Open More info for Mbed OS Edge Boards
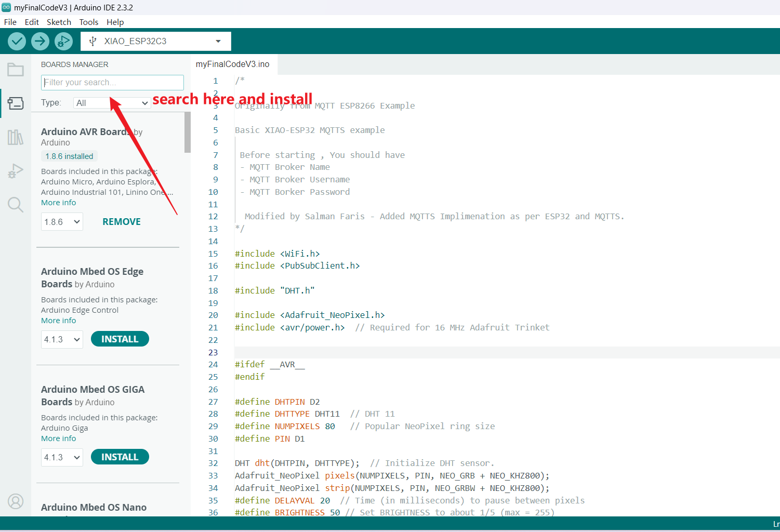780x532 pixels. pos(59,321)
